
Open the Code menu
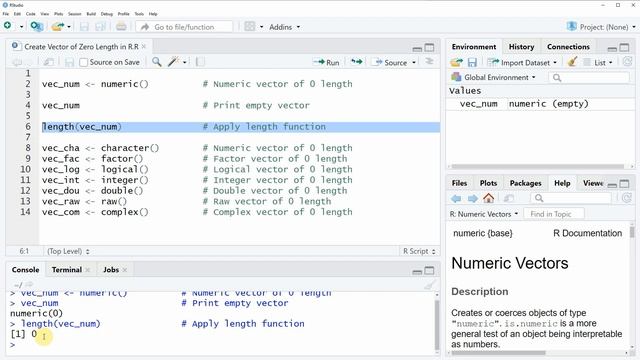[x=31, y=14]
